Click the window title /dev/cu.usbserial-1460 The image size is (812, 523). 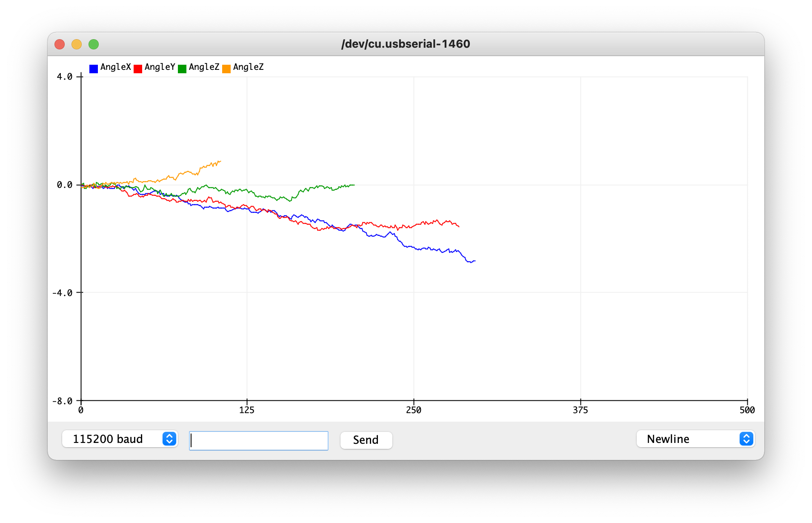point(406,44)
